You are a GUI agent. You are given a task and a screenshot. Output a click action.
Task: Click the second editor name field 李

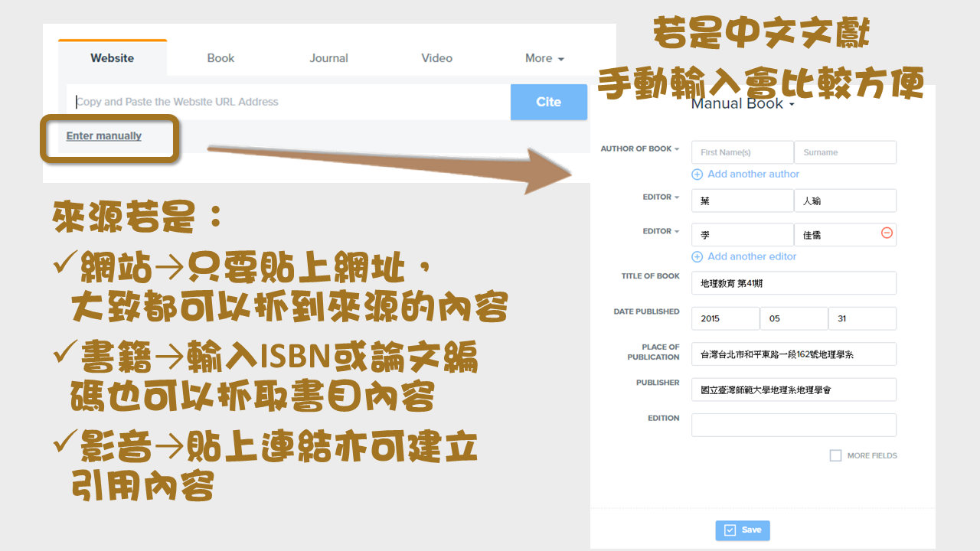coord(742,235)
